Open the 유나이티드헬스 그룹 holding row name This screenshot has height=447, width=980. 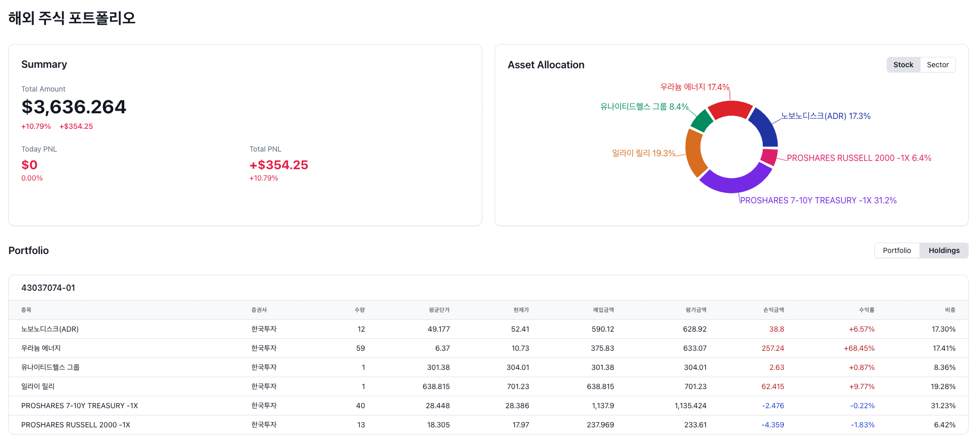(50, 367)
